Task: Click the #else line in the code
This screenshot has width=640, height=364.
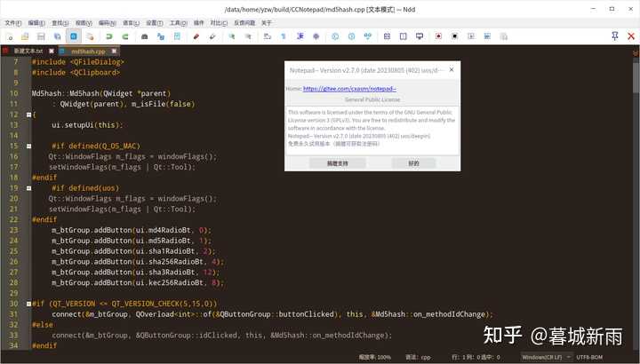Action: coord(43,325)
